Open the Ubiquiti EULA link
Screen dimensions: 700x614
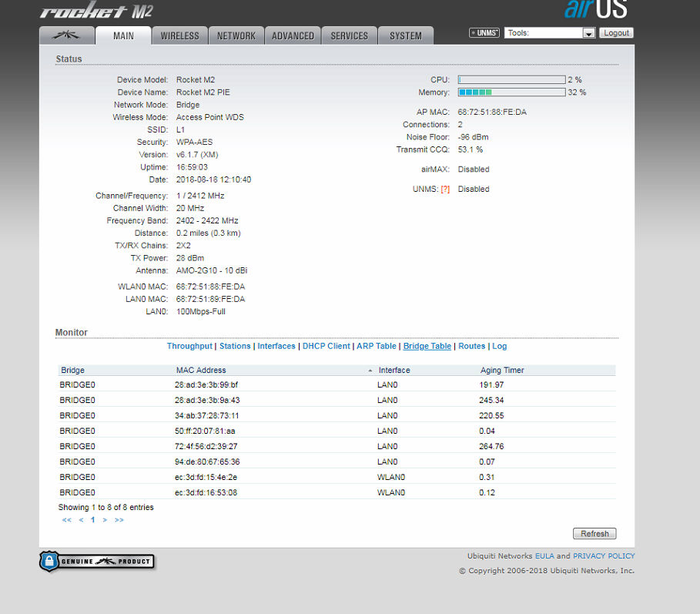pos(544,556)
